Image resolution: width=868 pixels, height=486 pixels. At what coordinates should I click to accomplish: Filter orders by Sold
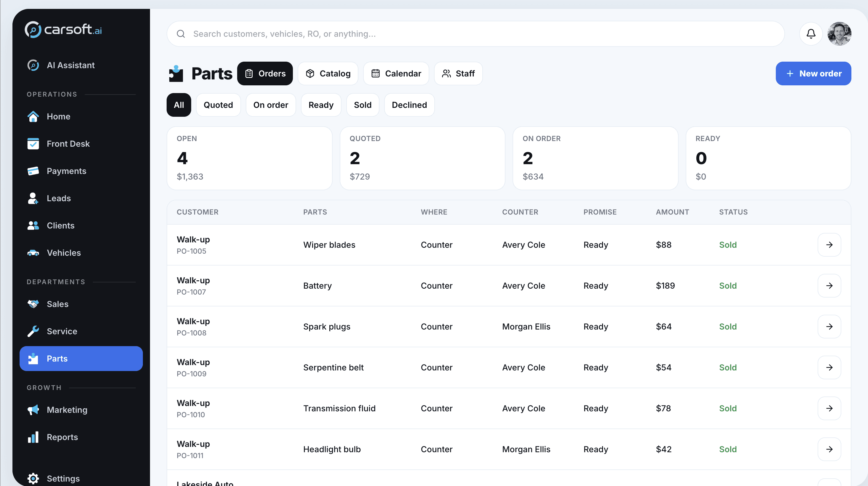[x=363, y=105]
